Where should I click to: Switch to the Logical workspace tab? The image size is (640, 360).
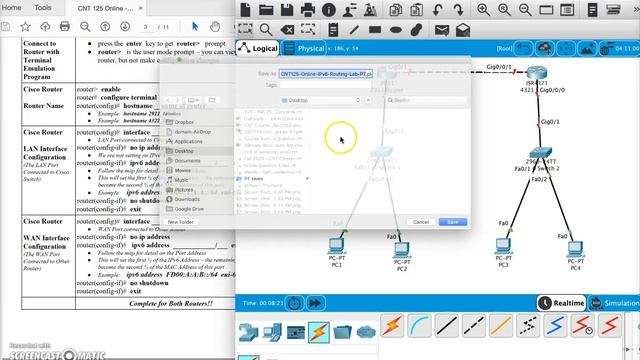pos(258,49)
